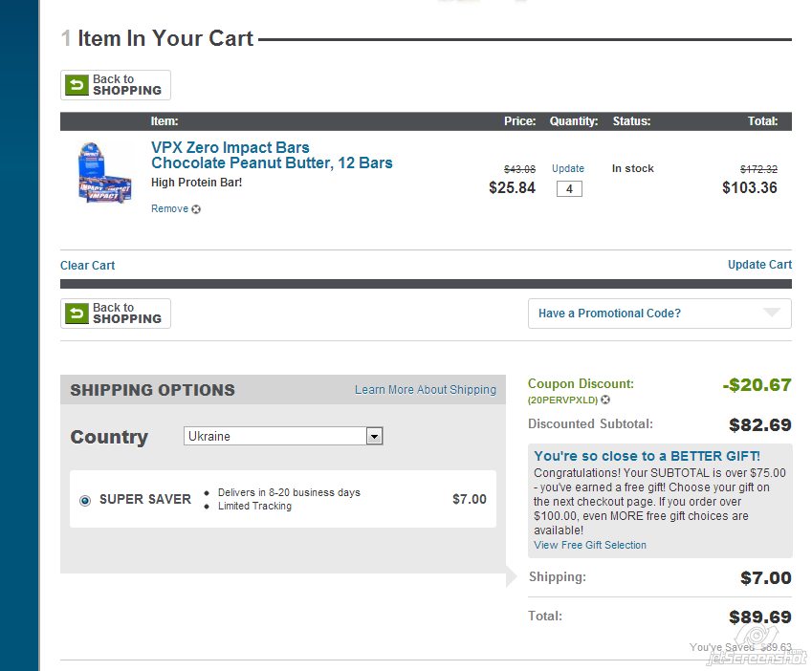Screen dimensions: 812x671
Task: Open the Learn More About Shipping link
Action: (426, 390)
